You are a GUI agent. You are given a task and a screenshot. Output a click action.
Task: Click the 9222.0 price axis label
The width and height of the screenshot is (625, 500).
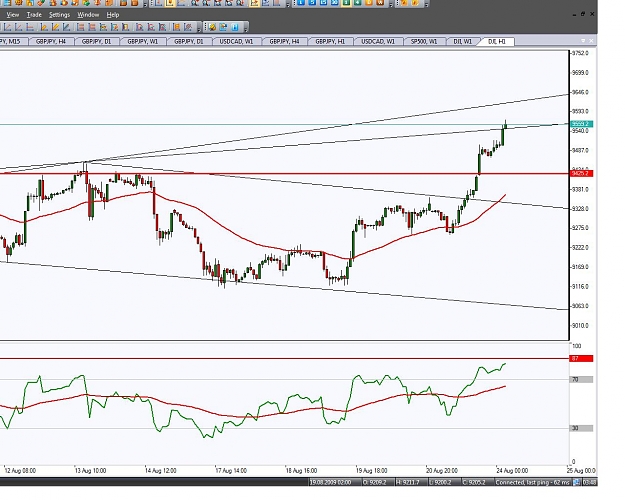[x=580, y=248]
